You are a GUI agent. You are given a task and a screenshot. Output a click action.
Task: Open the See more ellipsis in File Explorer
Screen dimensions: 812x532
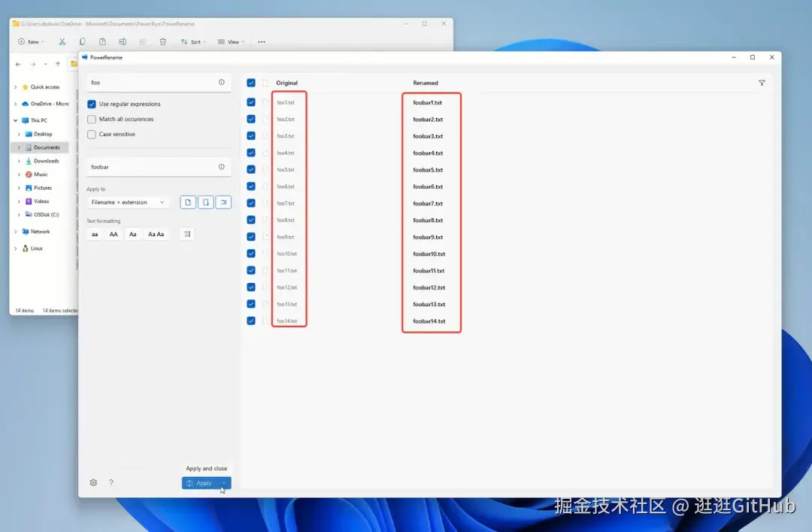(x=262, y=42)
